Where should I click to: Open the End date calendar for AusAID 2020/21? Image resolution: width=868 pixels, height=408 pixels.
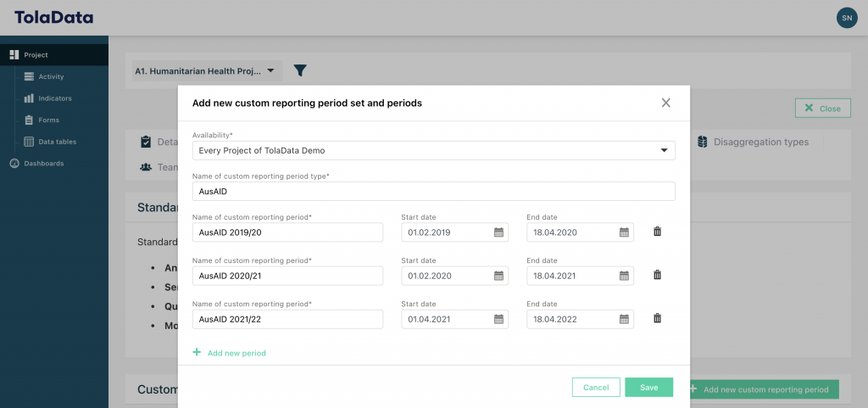624,276
